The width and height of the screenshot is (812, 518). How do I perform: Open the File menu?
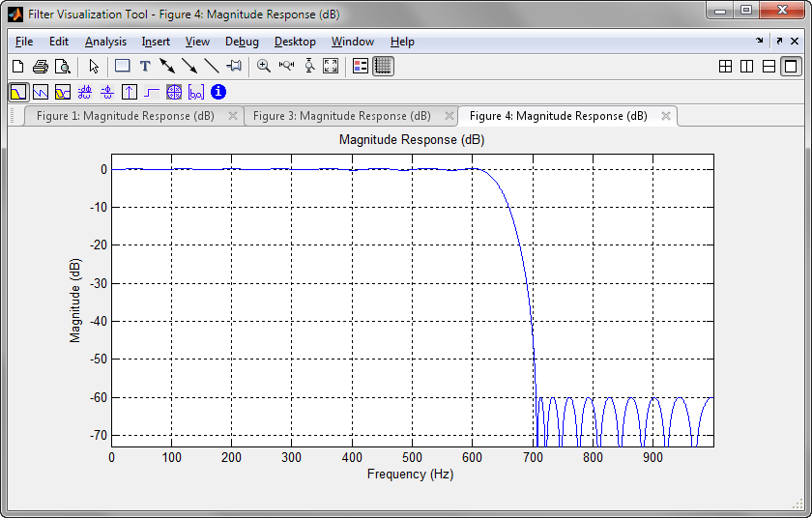click(x=24, y=42)
